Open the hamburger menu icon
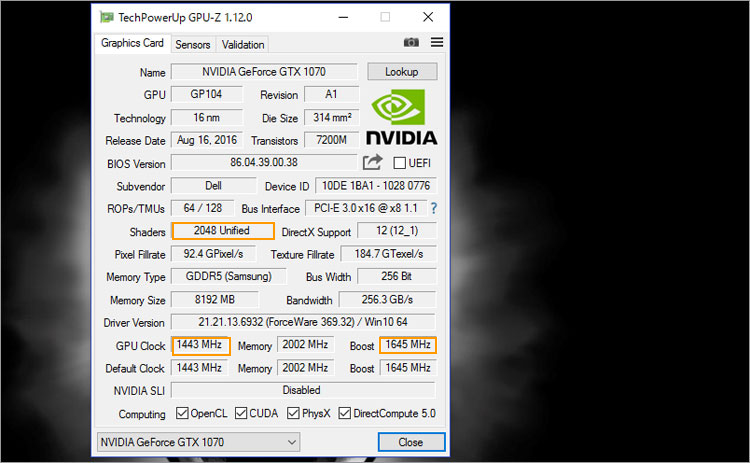 point(437,42)
